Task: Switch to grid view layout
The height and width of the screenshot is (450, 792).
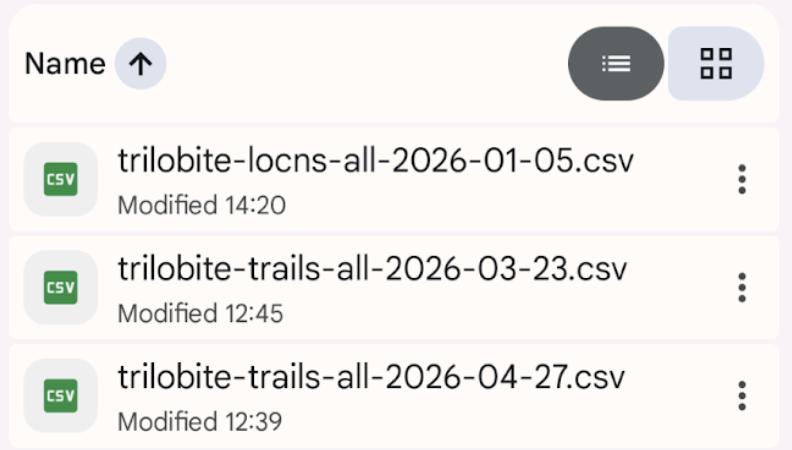Action: pos(716,64)
